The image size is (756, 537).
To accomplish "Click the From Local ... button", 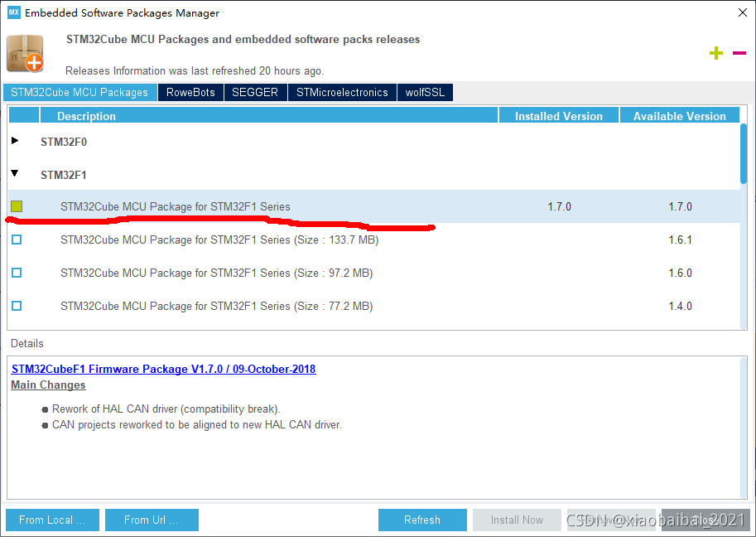I will pos(52,520).
